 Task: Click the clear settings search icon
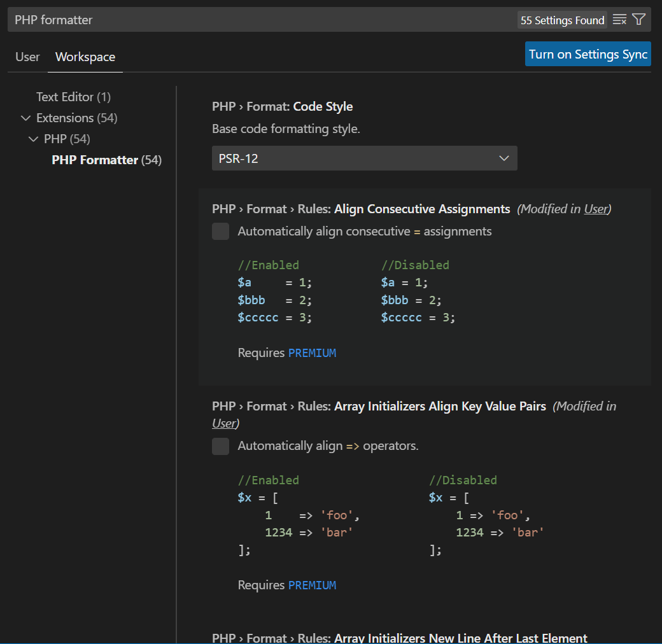(x=619, y=20)
